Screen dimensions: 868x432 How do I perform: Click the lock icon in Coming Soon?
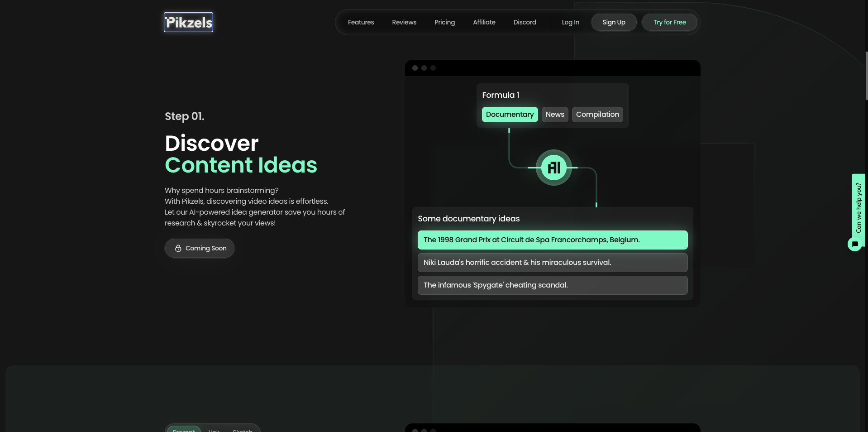[178, 248]
